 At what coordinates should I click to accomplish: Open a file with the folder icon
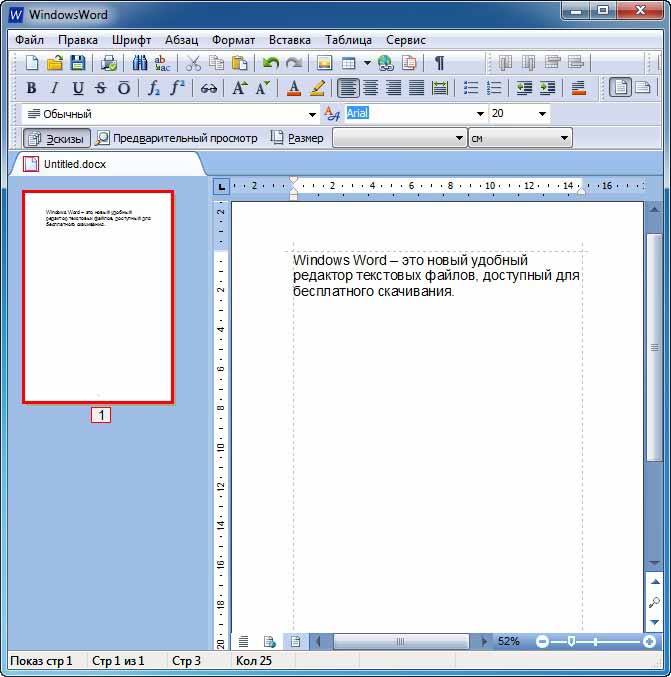(x=55, y=63)
